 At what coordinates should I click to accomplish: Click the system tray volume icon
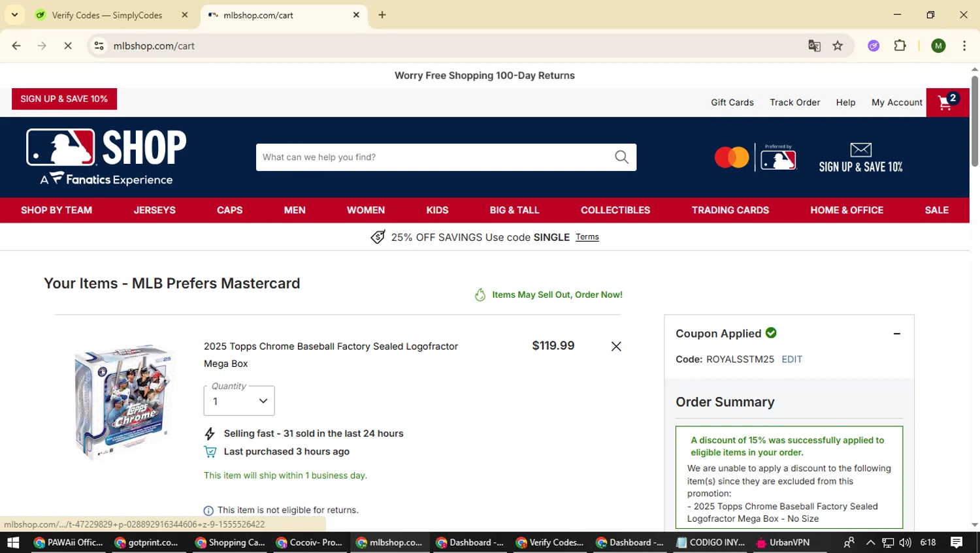905,543
